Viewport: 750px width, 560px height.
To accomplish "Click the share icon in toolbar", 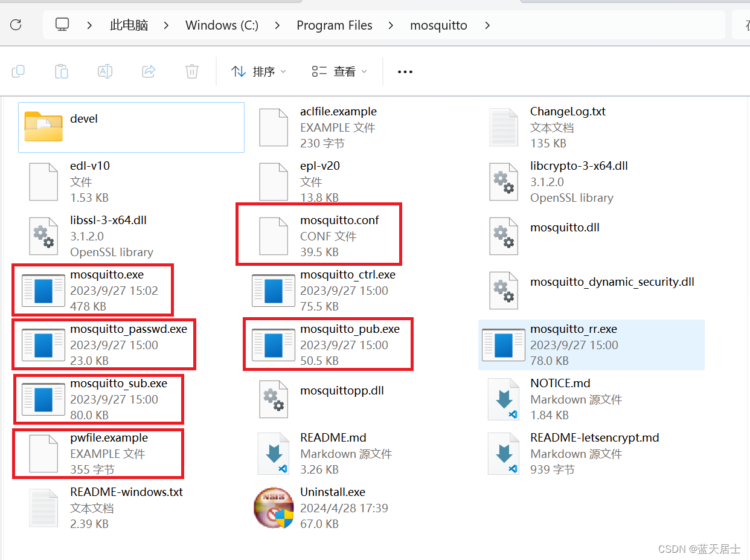I will click(149, 71).
